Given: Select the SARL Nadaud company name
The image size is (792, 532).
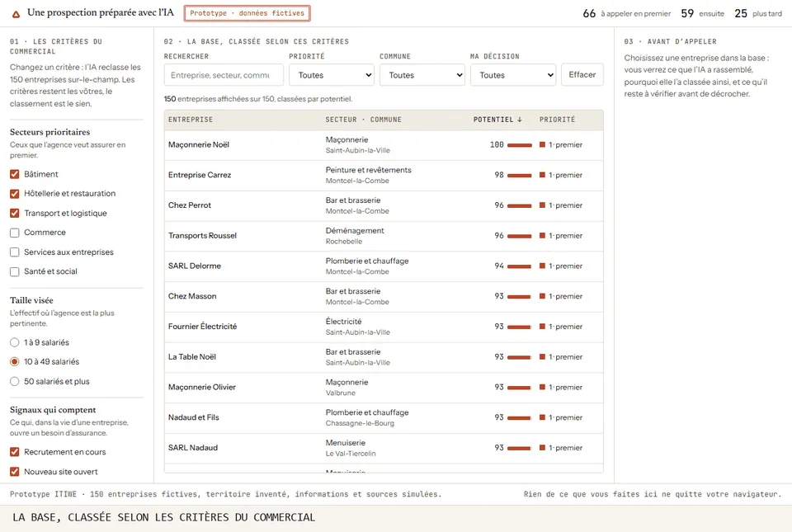Looking at the screenshot, I should pyautogui.click(x=193, y=448).
